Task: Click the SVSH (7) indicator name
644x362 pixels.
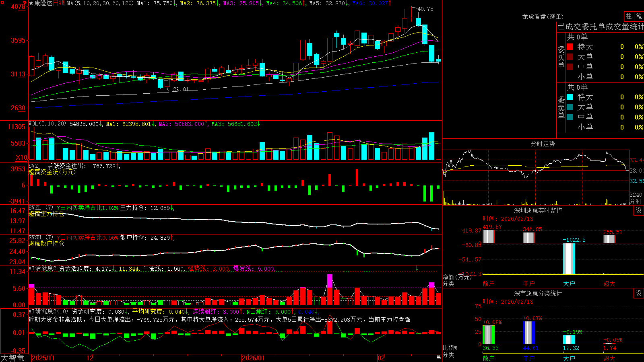Action: 41,238
